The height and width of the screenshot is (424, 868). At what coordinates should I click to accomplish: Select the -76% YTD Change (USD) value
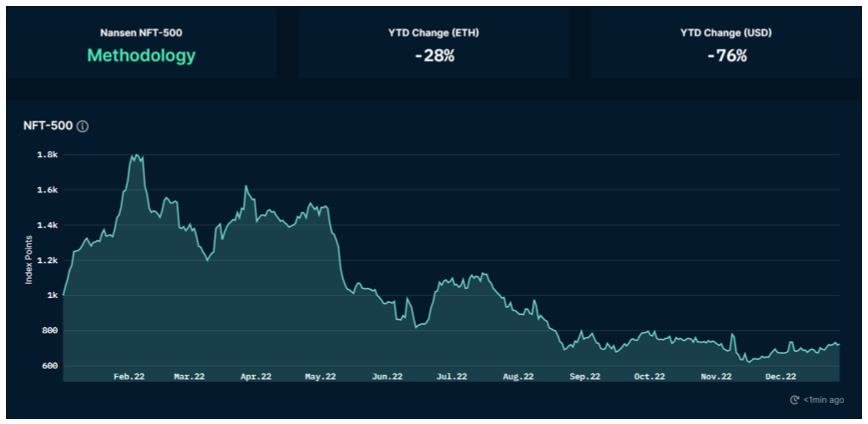726,56
